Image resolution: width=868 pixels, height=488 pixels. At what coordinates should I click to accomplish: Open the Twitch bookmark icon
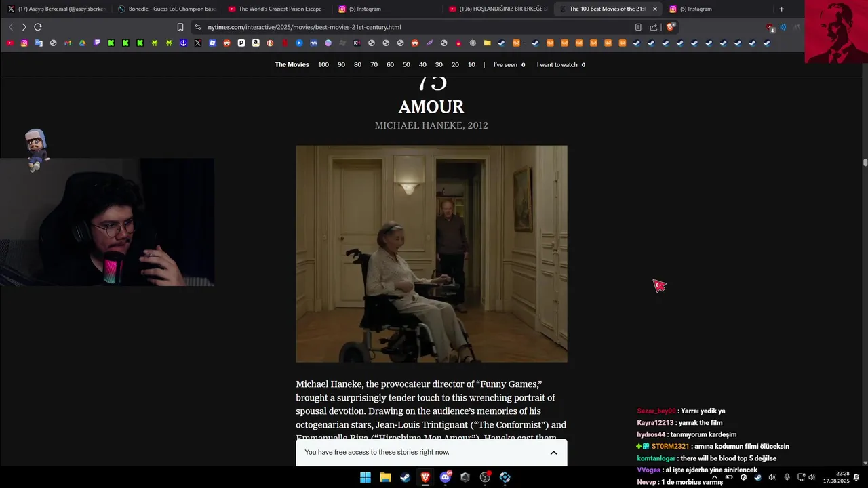coord(97,43)
